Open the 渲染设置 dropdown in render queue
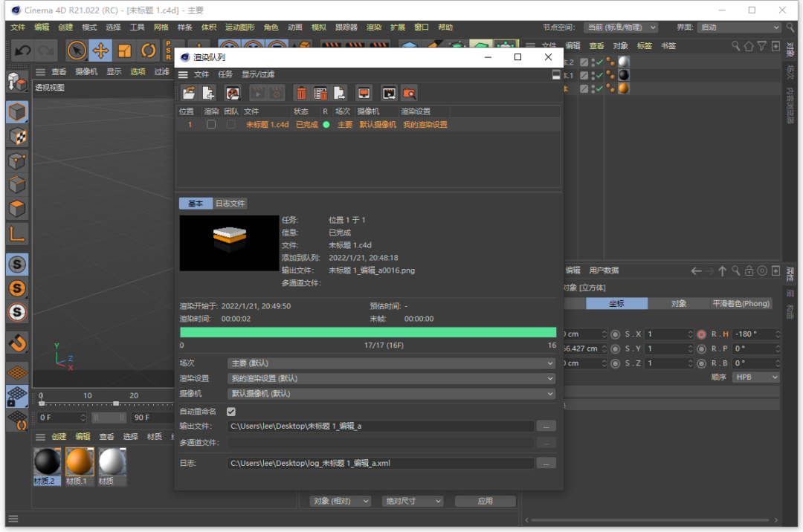The image size is (803, 532). click(392, 378)
